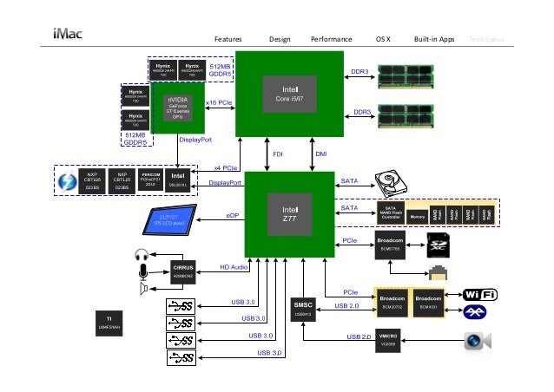Viewport: 554px width, 392px height.
Task: Click the USB 2.0 label beside VMICRO chip
Action: [359, 336]
